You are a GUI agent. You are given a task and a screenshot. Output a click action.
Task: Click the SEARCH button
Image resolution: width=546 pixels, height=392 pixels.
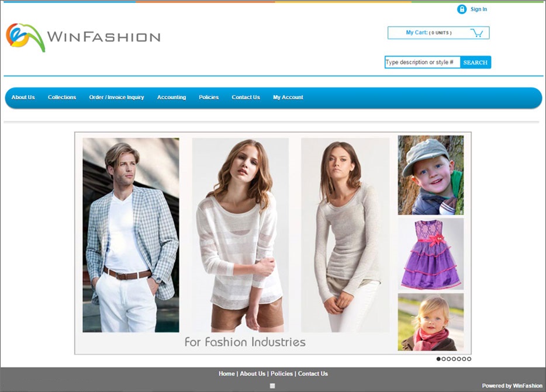[475, 63]
